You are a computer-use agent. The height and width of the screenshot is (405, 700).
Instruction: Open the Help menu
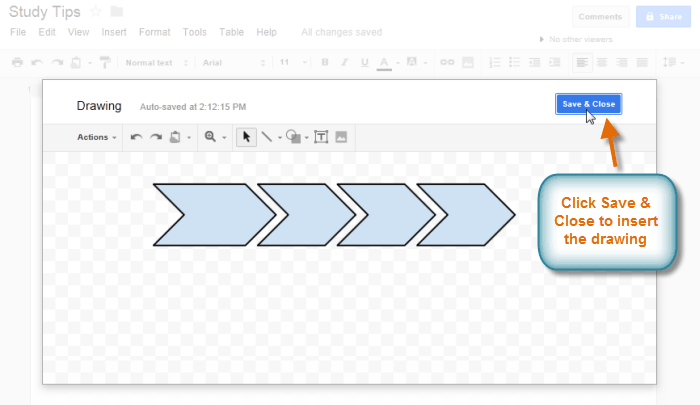click(x=267, y=32)
